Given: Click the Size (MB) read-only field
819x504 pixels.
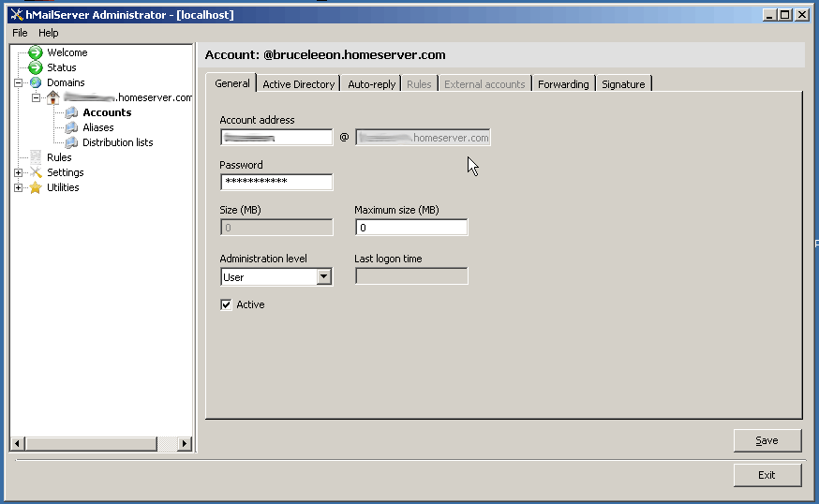Looking at the screenshot, I should pyautogui.click(x=276, y=228).
